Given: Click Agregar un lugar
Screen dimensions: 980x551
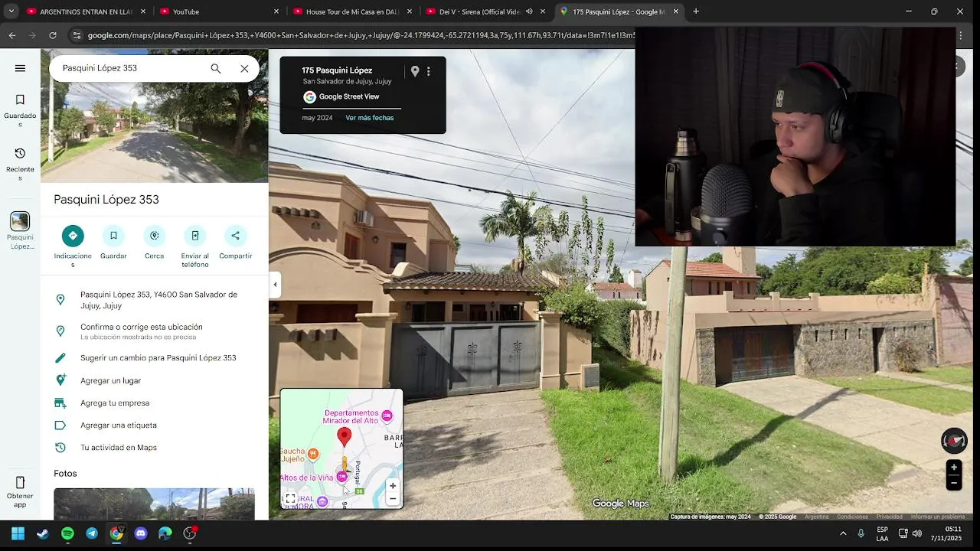Looking at the screenshot, I should [155, 380].
